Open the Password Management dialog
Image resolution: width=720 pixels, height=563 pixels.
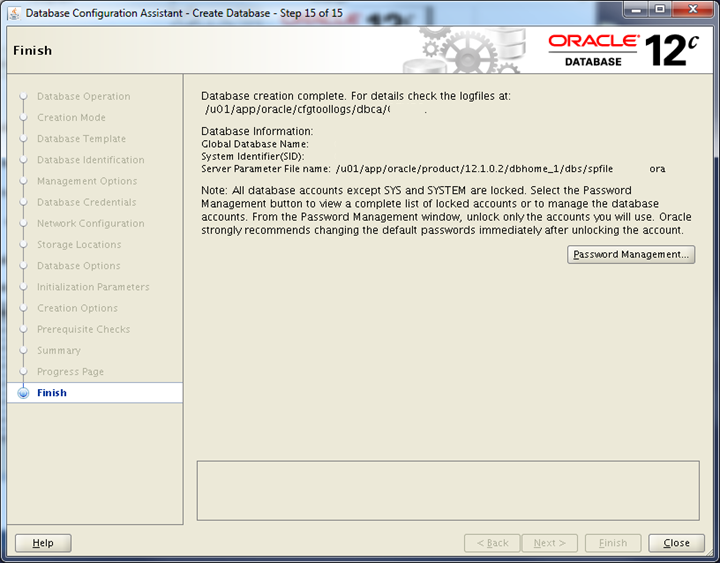coord(631,254)
